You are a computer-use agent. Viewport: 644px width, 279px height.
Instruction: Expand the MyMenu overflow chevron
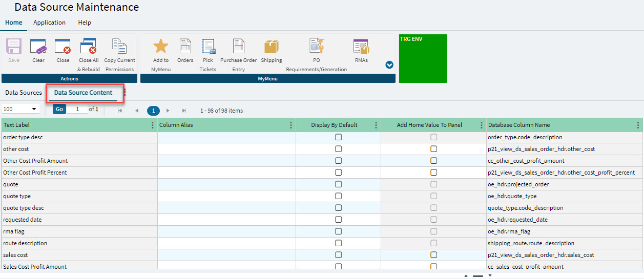point(389,65)
